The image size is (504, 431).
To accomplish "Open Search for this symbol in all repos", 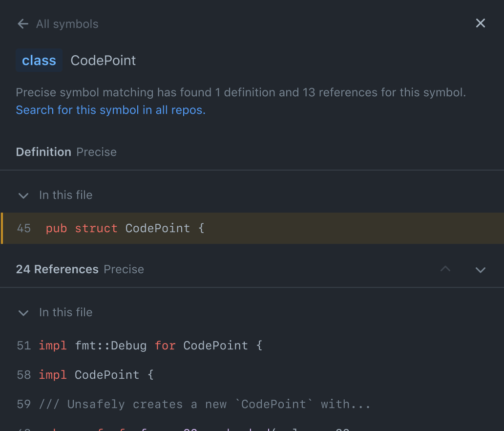I will click(111, 110).
